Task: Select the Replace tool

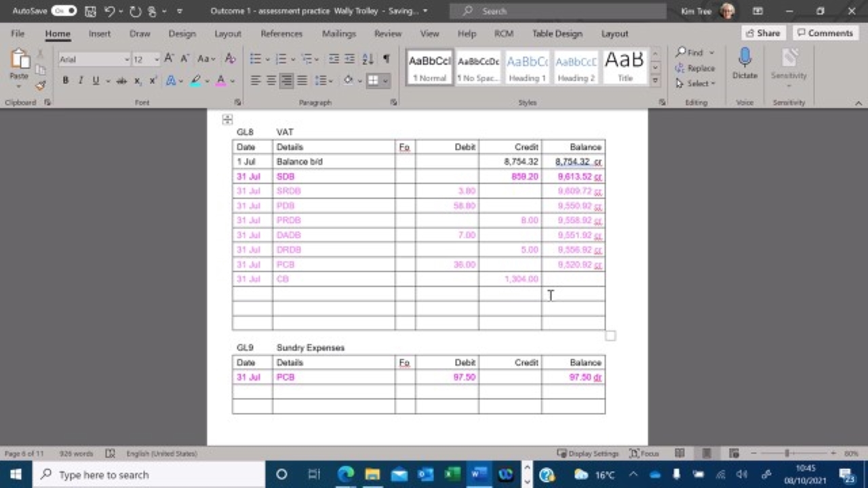Action: click(698, 68)
